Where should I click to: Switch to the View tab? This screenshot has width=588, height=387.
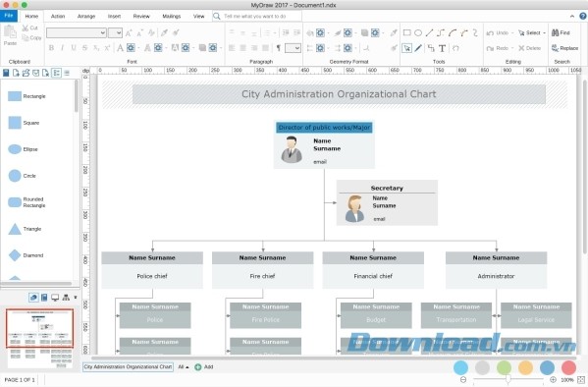198,16
